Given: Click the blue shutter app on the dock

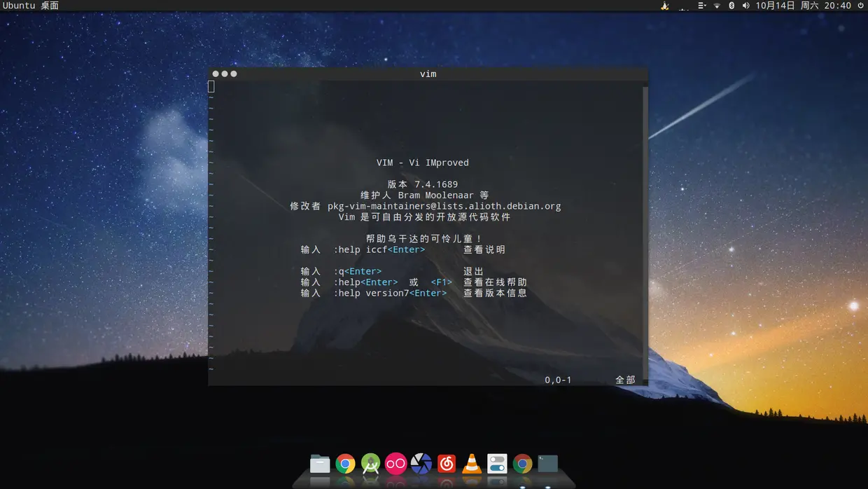Looking at the screenshot, I should tap(421, 464).
